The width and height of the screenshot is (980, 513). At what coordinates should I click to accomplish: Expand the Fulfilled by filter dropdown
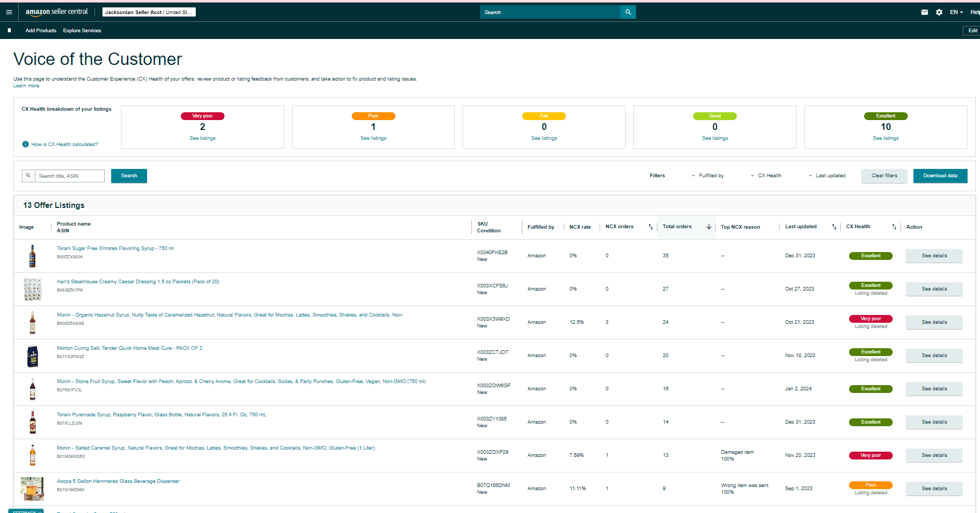tap(708, 176)
